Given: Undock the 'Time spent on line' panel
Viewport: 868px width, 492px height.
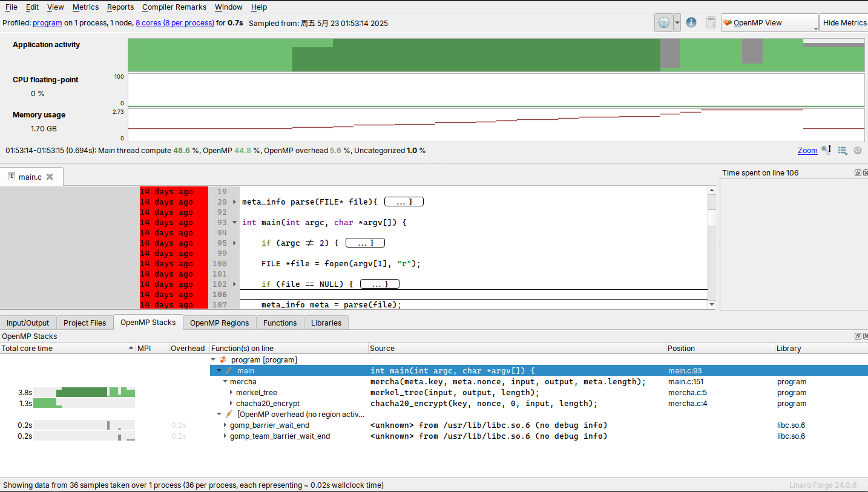Looking at the screenshot, I should (x=858, y=173).
